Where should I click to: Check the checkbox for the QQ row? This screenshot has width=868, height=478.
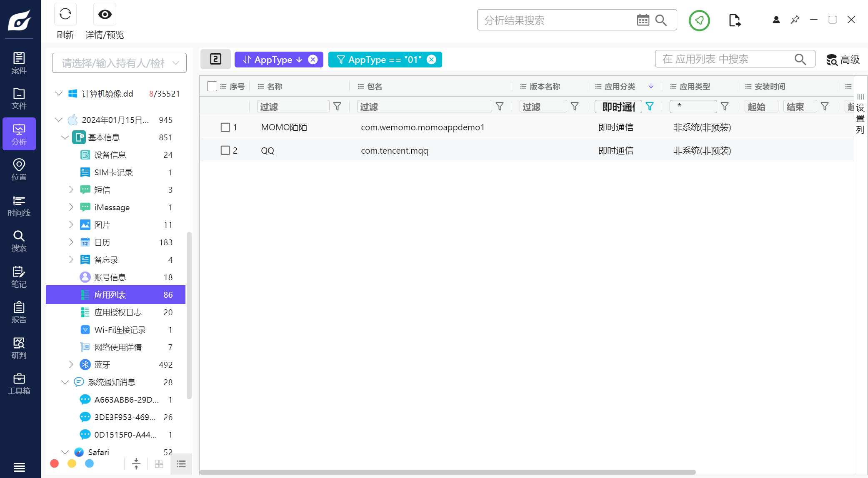225,150
